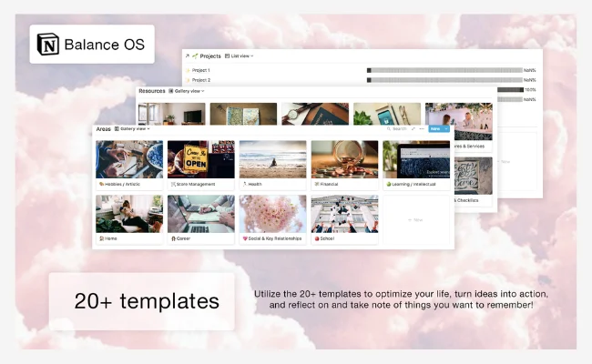The width and height of the screenshot is (592, 364).
Task: Open the Career laptop card image
Action: point(201,214)
